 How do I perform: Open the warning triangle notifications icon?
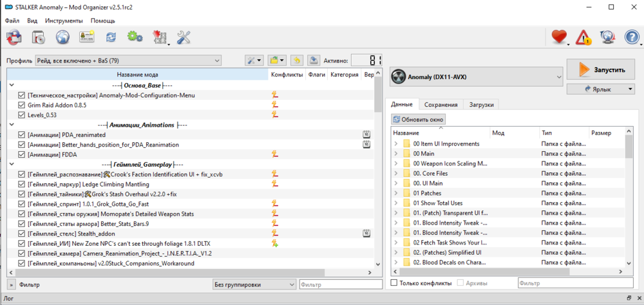583,38
